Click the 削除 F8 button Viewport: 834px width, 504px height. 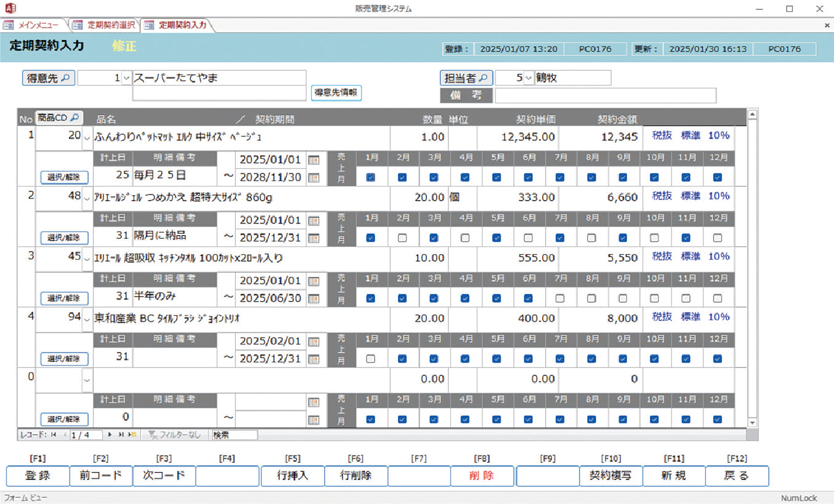(x=482, y=476)
